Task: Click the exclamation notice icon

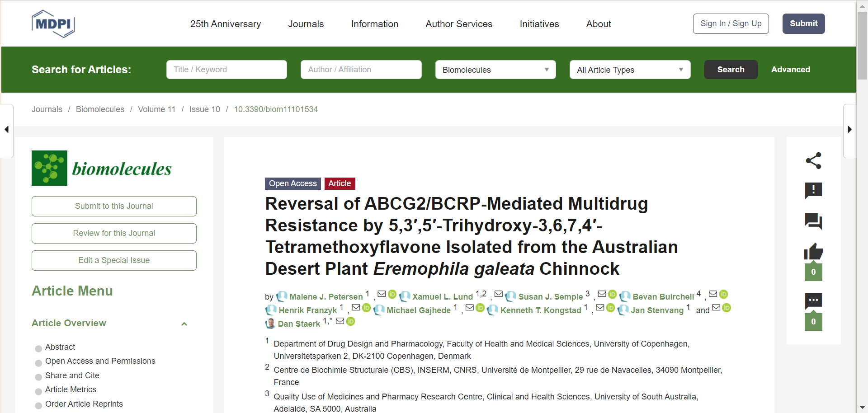Action: (x=813, y=190)
